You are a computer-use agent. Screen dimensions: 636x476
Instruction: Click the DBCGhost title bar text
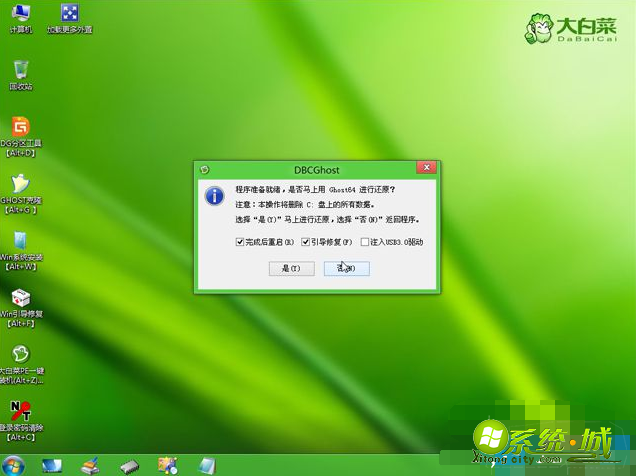coord(317,170)
